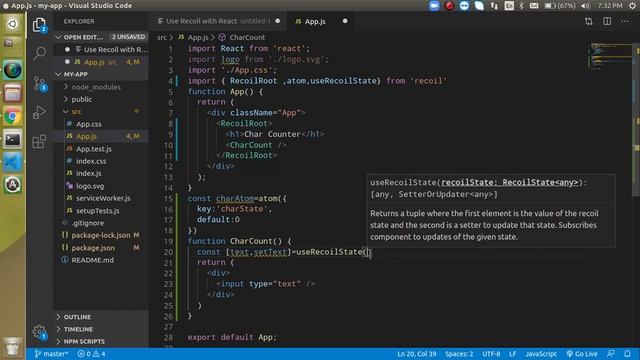Open the system power menu icon

632,6
